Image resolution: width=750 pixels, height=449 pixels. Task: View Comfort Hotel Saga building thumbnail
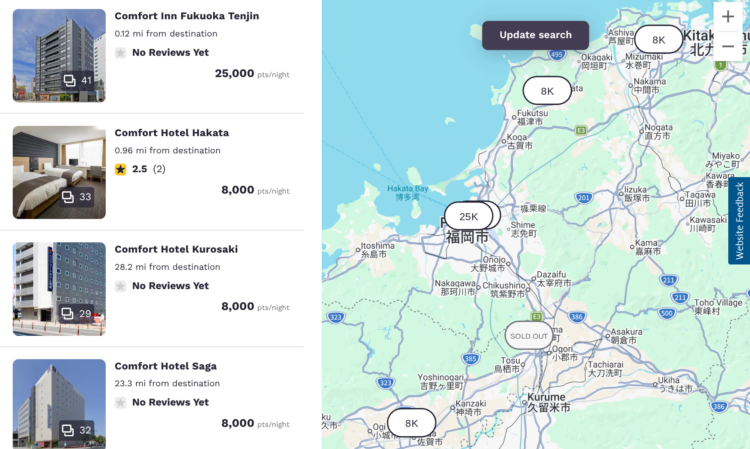tap(59, 404)
